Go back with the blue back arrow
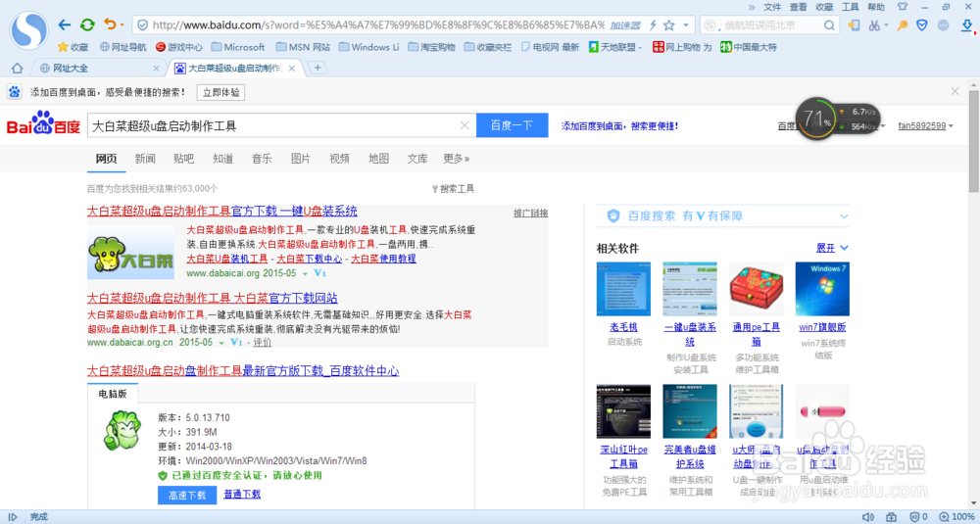980x524 pixels. pyautogui.click(x=65, y=25)
